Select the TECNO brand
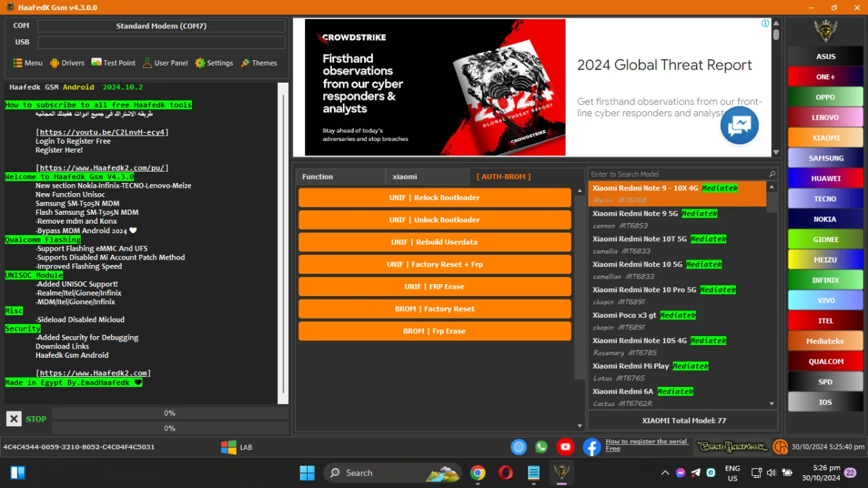This screenshot has width=868, height=488. tap(825, 199)
